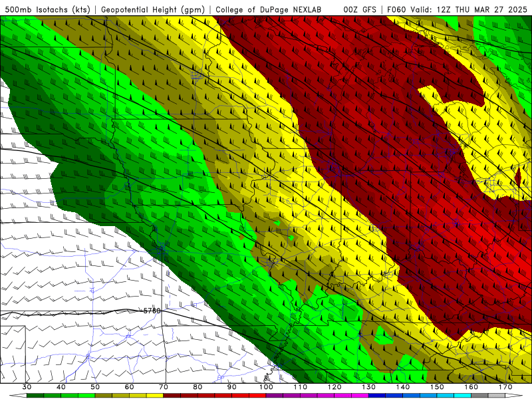Click the gray swatch ending the color scale
Viewport: 532px width, 399px height.
pyautogui.click(x=497, y=396)
